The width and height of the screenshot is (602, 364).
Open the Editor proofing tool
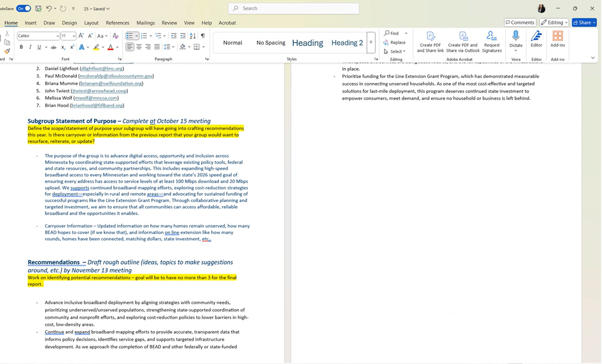[x=536, y=39]
